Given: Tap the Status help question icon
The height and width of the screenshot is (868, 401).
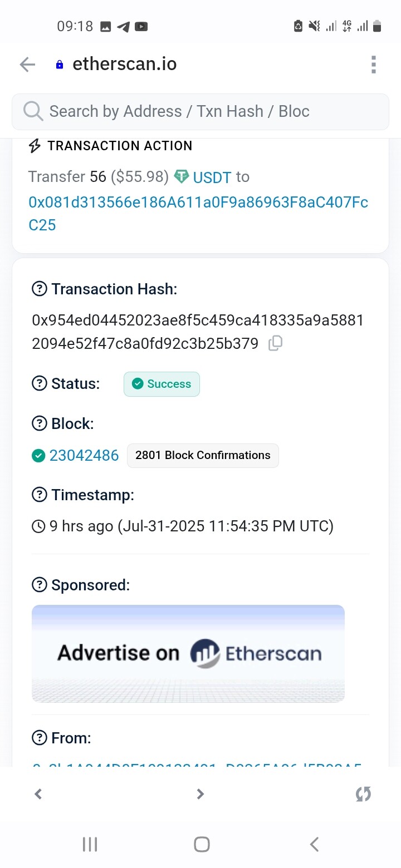Looking at the screenshot, I should point(39,383).
